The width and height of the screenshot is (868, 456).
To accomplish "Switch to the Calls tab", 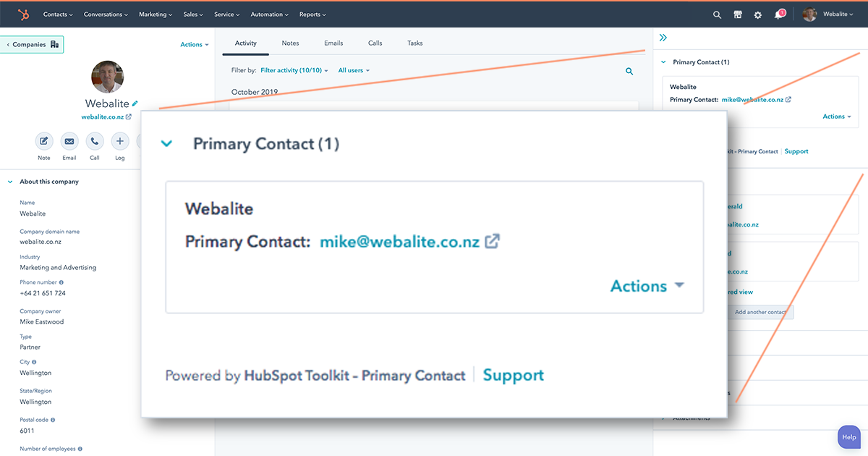I will (x=375, y=43).
